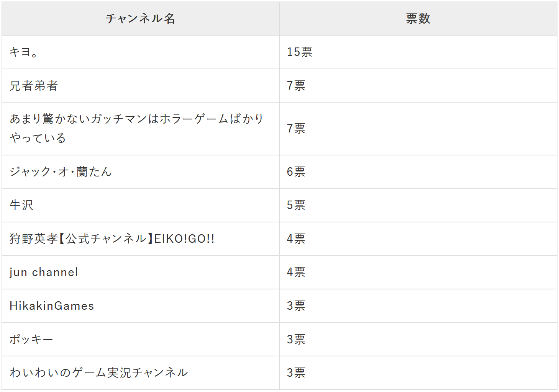
Task: Click the 票数 column header
Action: (x=418, y=18)
